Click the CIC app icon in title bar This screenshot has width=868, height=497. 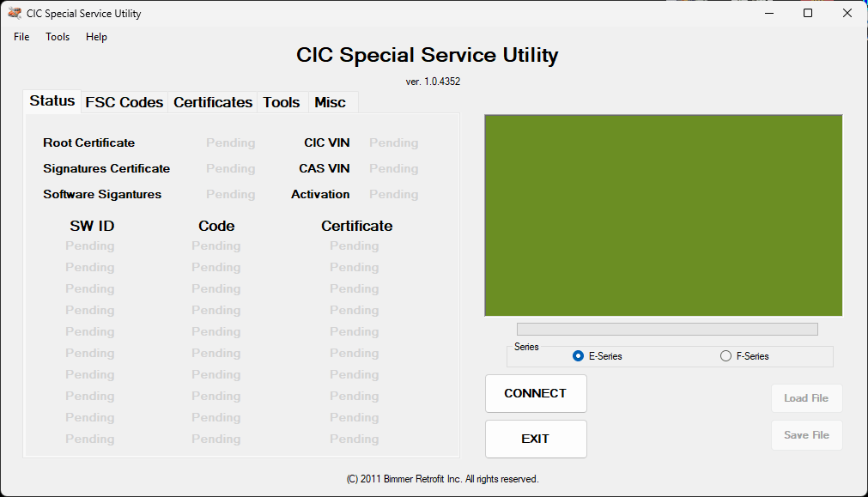click(x=15, y=13)
